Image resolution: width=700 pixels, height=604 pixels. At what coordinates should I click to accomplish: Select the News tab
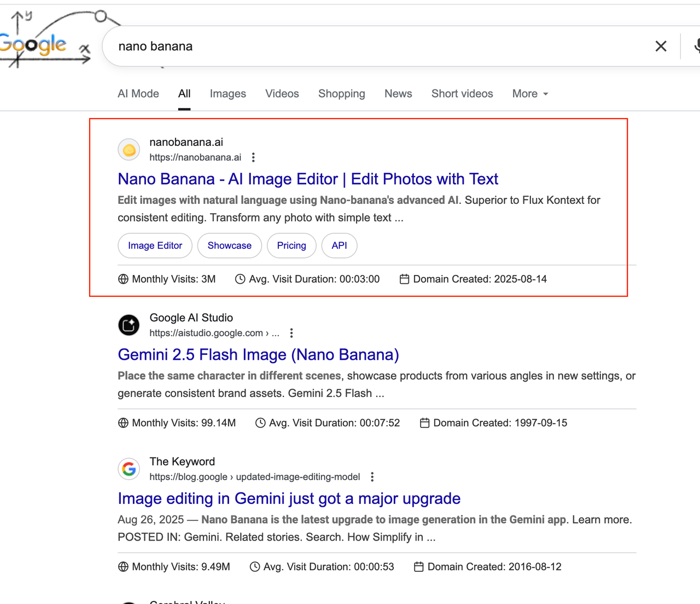[x=398, y=94]
